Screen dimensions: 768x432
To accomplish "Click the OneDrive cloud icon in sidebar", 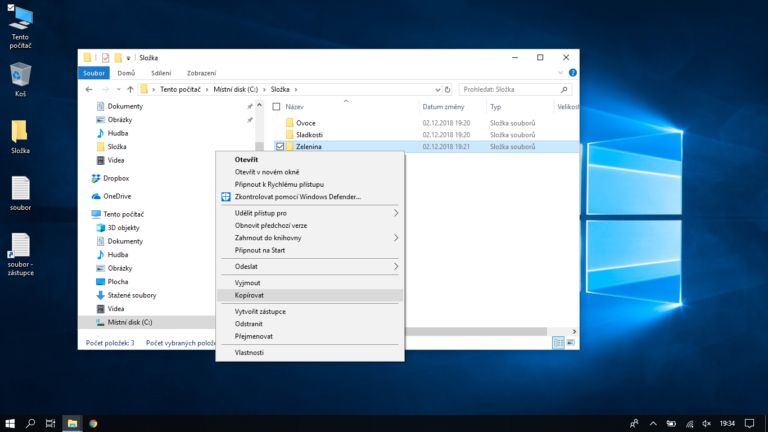I will (97, 196).
